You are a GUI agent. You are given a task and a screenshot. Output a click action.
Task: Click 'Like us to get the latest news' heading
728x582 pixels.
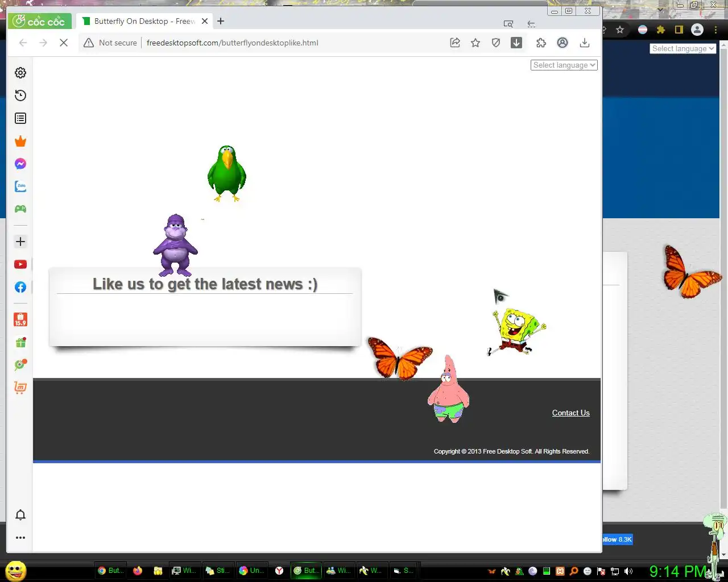point(205,284)
